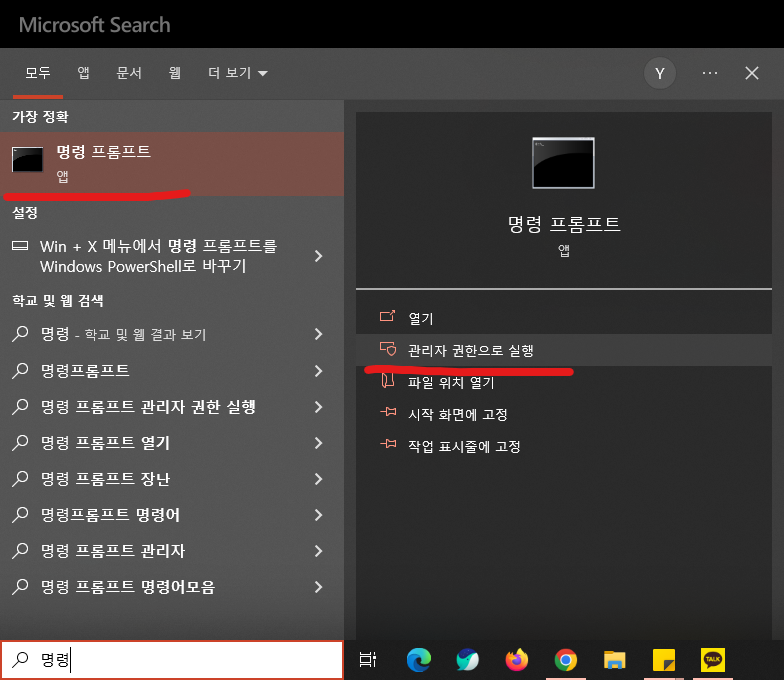
Task: Open Sticky Notes from the taskbar
Action: (x=664, y=660)
